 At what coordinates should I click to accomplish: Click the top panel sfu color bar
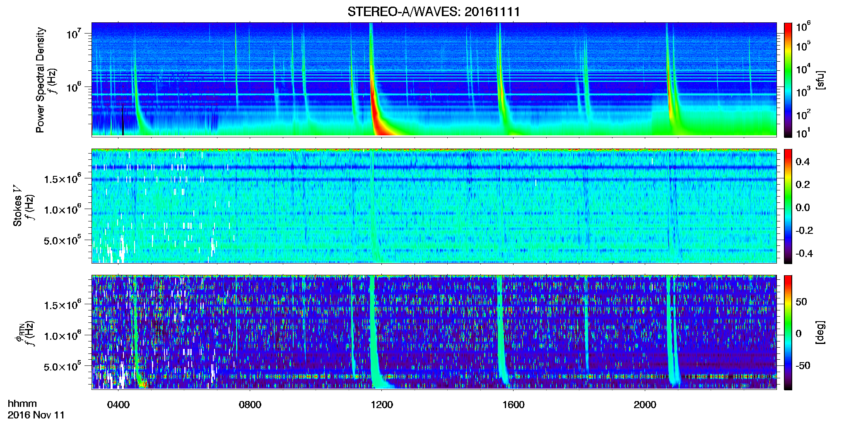pyautogui.click(x=788, y=80)
